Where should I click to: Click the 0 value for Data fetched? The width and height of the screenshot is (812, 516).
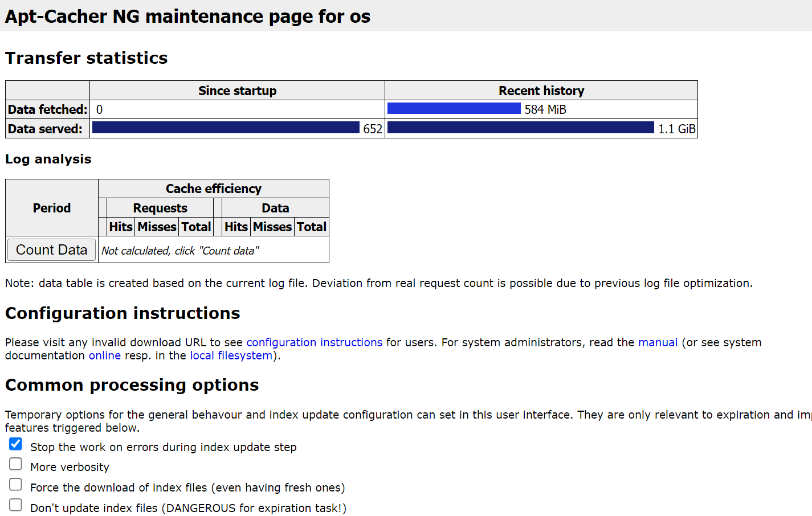pos(100,109)
